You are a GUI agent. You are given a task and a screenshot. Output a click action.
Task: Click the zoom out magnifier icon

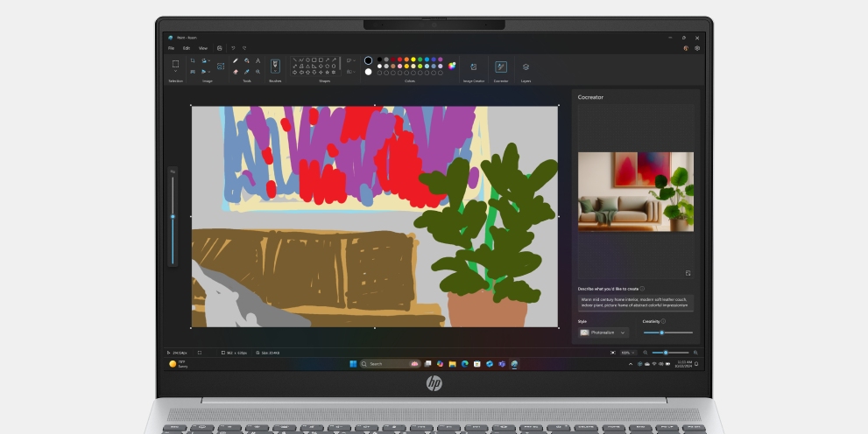(645, 353)
